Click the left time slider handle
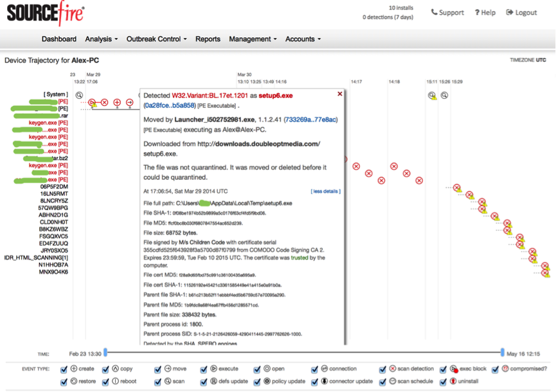Viewport: 556px width, 392px height. pos(105,352)
